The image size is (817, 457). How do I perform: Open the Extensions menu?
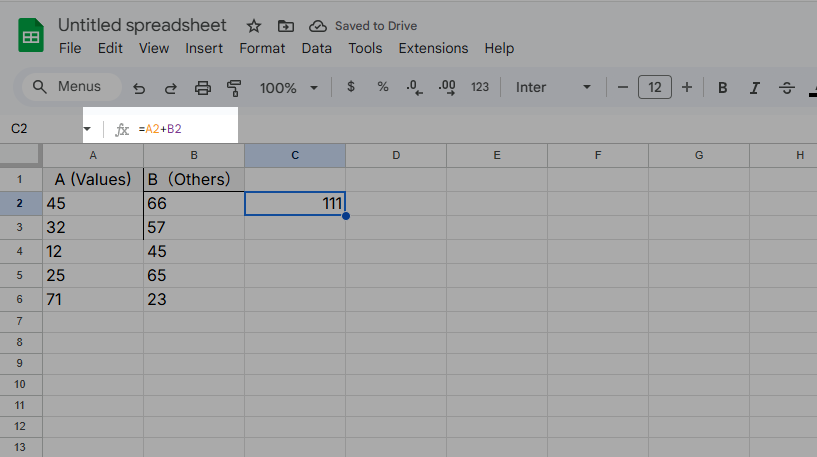coord(433,48)
